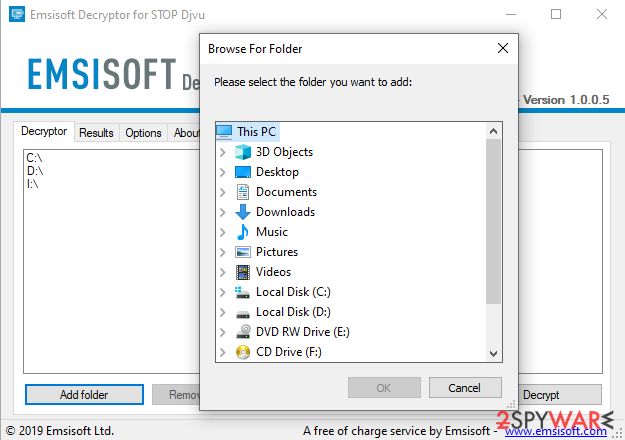625x440 pixels.
Task: Click the Music note icon
Action: (243, 232)
